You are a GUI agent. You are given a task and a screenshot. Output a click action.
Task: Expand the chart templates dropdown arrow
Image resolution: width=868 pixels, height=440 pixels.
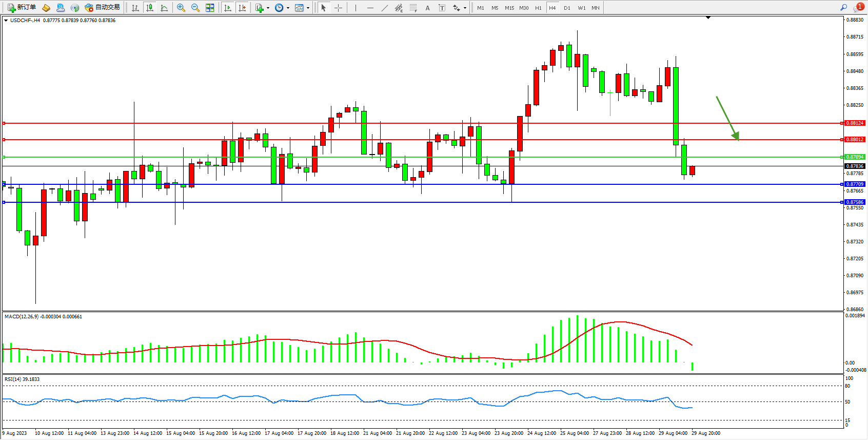(308, 8)
